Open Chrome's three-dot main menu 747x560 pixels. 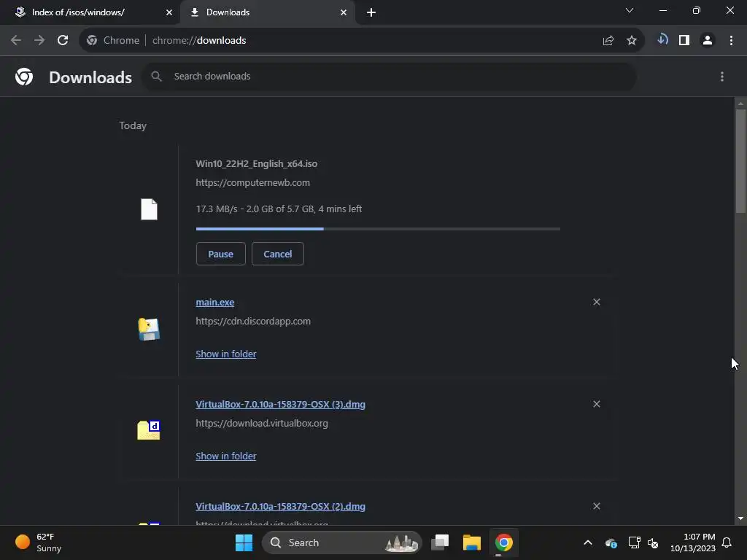tap(731, 41)
